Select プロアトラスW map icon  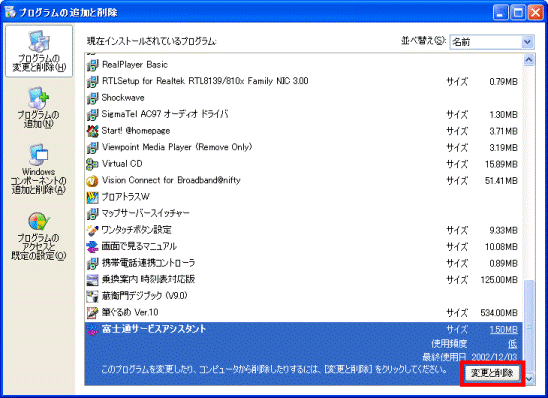click(93, 197)
